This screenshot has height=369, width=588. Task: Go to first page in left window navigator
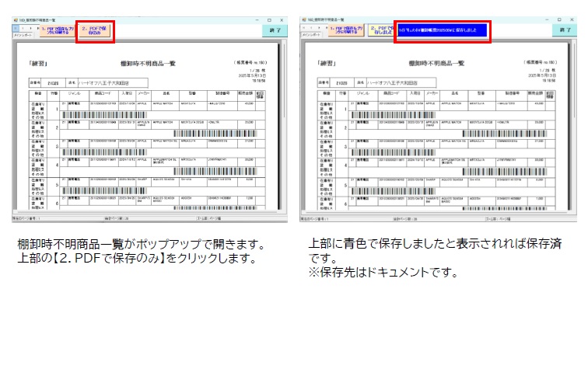tap(14, 27)
